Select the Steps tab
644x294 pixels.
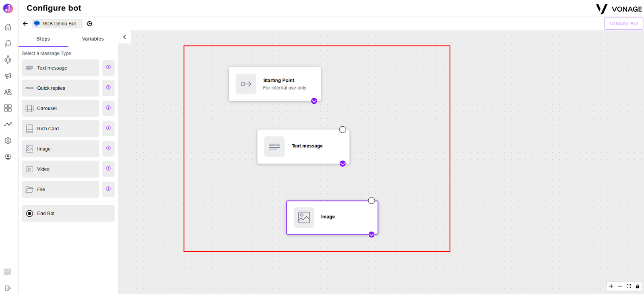43,39
